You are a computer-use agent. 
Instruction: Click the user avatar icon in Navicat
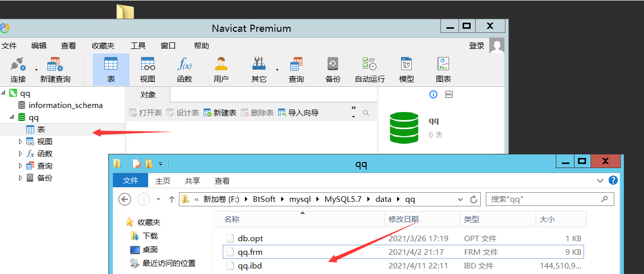click(x=497, y=46)
